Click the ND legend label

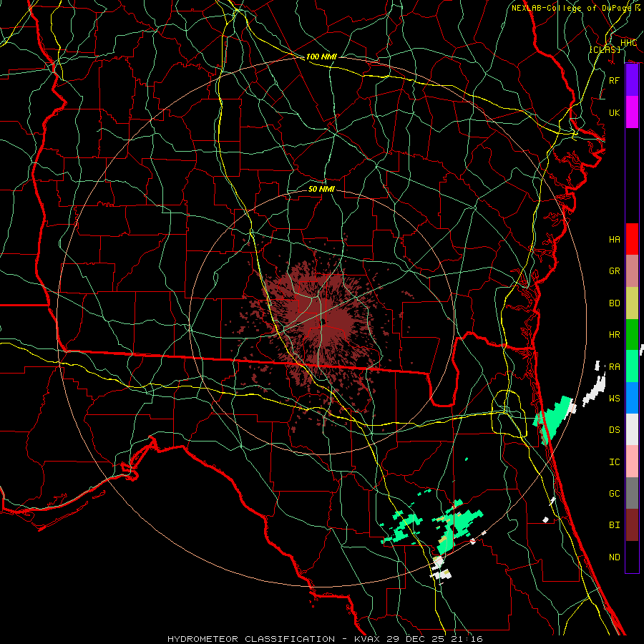click(x=615, y=557)
